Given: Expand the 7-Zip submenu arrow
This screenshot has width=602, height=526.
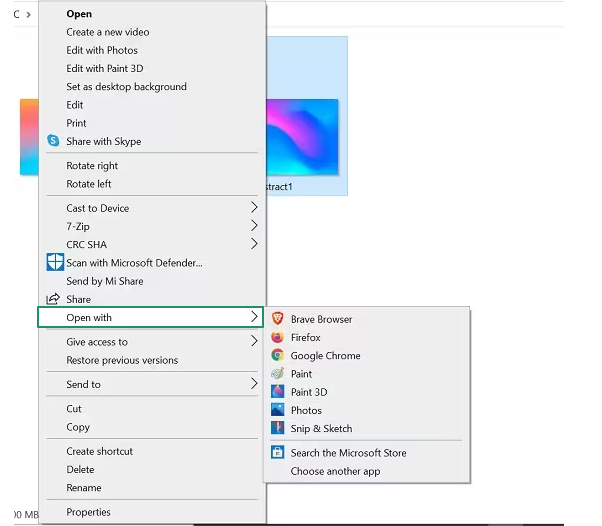Looking at the screenshot, I should (x=254, y=225).
